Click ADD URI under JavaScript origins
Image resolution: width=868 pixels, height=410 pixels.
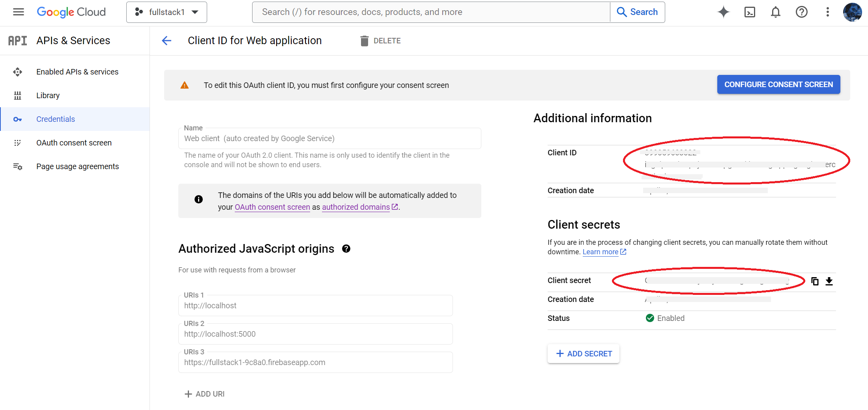pyautogui.click(x=204, y=394)
